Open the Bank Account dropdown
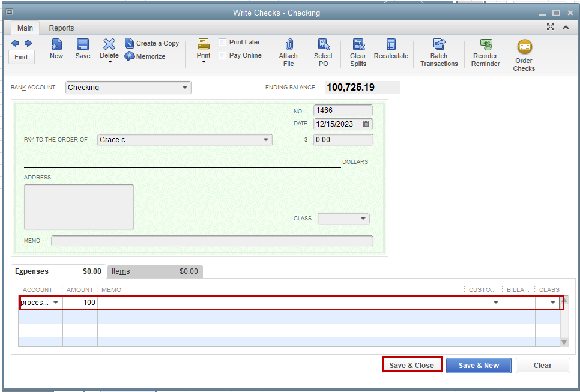This screenshot has height=392, width=580. (x=184, y=88)
